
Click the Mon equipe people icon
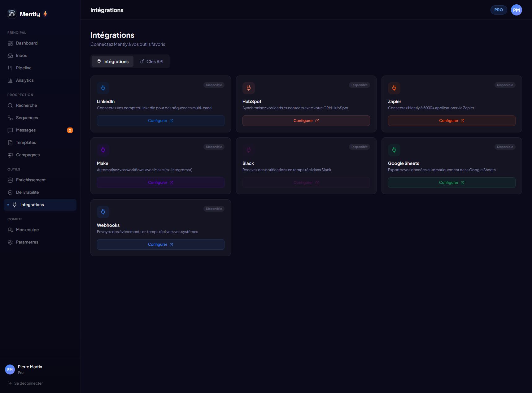10,230
